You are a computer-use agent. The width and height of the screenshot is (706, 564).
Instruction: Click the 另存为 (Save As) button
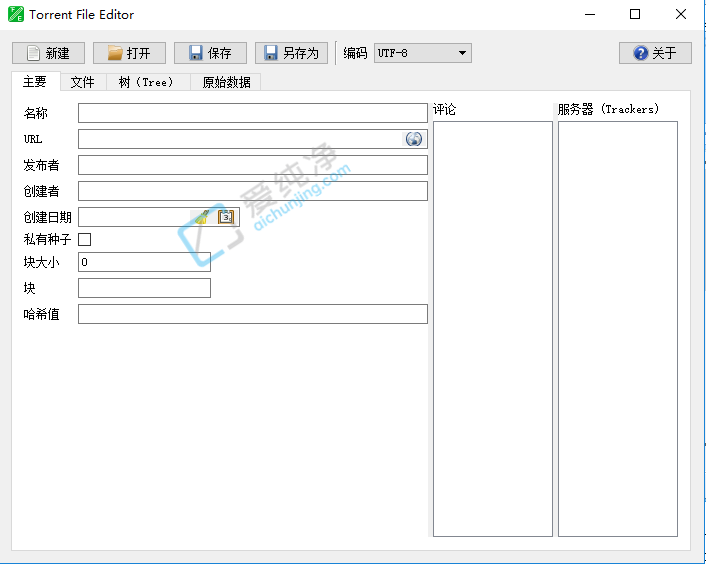(x=291, y=53)
